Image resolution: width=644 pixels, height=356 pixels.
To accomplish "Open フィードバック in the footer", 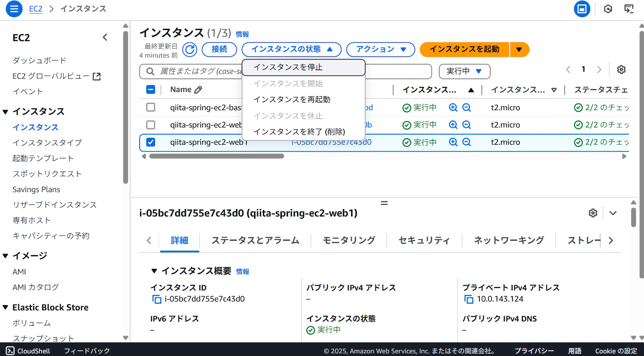I will (87, 351).
